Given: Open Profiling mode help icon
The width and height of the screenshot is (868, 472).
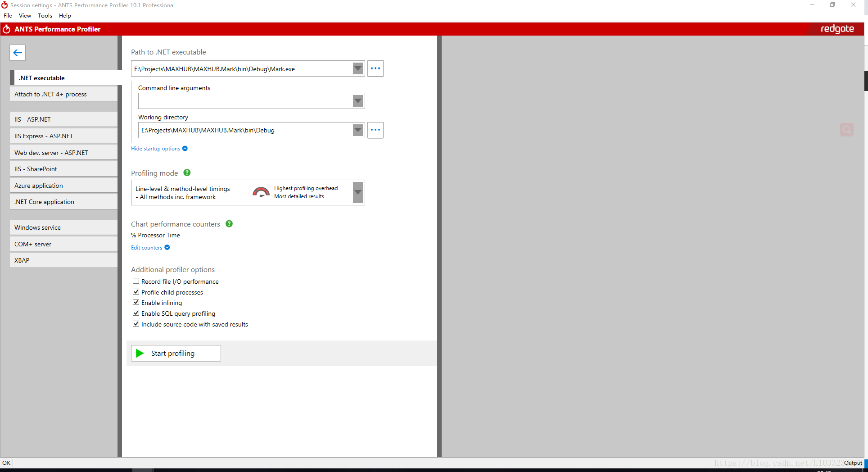Looking at the screenshot, I should 187,172.
